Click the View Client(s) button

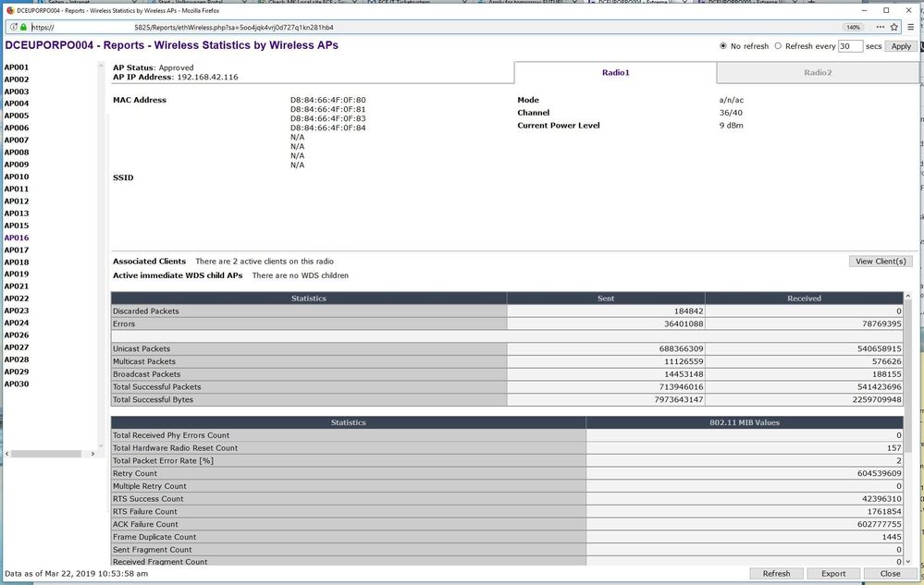(880, 262)
